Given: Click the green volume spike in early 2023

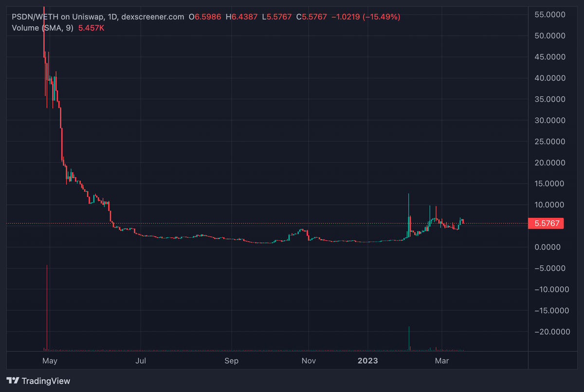Looking at the screenshot, I should (x=409, y=338).
